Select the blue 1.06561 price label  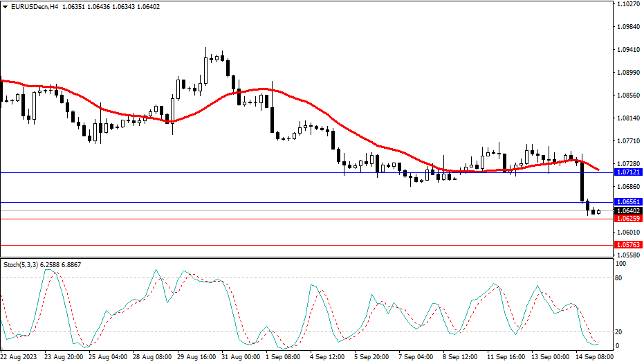click(x=628, y=202)
